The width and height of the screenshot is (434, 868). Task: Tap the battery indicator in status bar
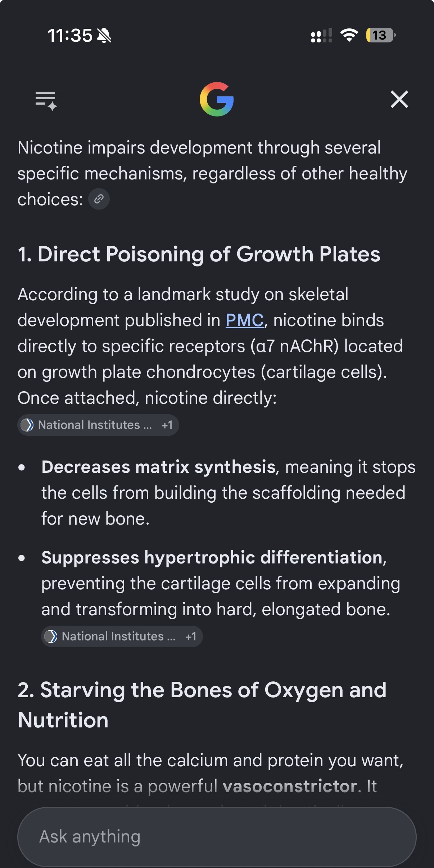click(x=381, y=35)
